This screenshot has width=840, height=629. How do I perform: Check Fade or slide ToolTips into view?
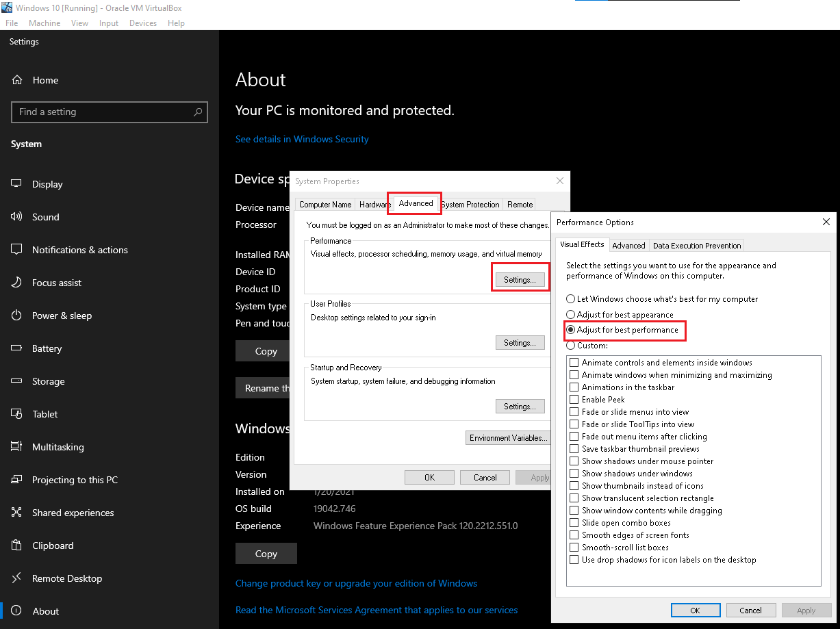574,424
